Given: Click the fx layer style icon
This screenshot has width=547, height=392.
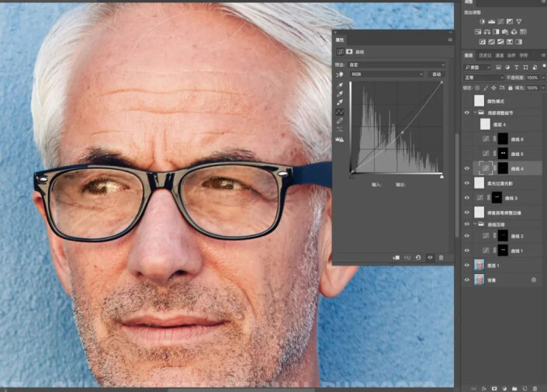Looking at the screenshot, I should (x=483, y=386).
